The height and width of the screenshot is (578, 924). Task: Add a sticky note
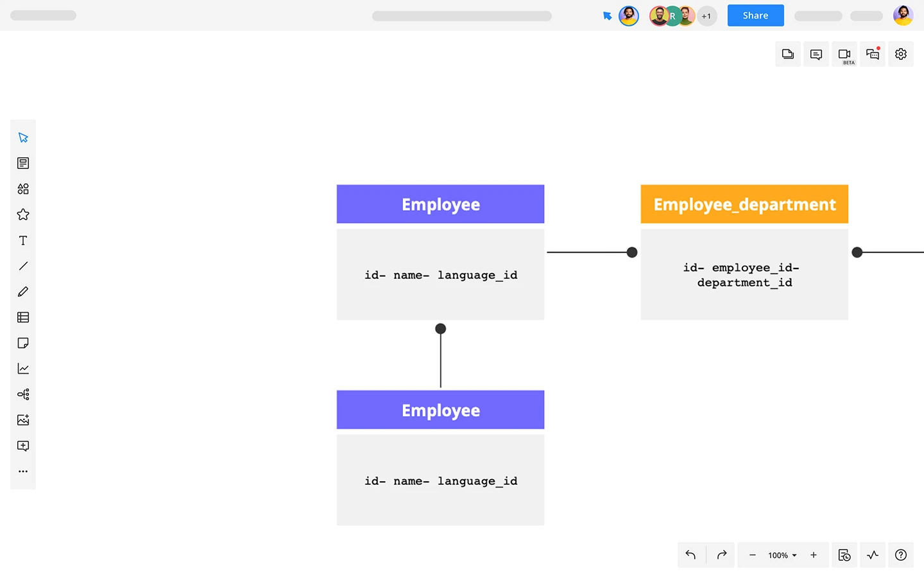pos(23,343)
